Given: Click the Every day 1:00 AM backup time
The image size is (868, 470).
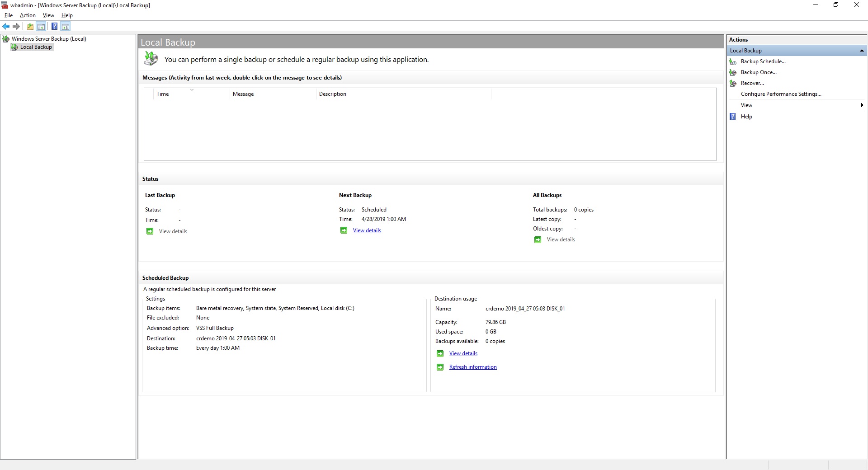Looking at the screenshot, I should (217, 348).
